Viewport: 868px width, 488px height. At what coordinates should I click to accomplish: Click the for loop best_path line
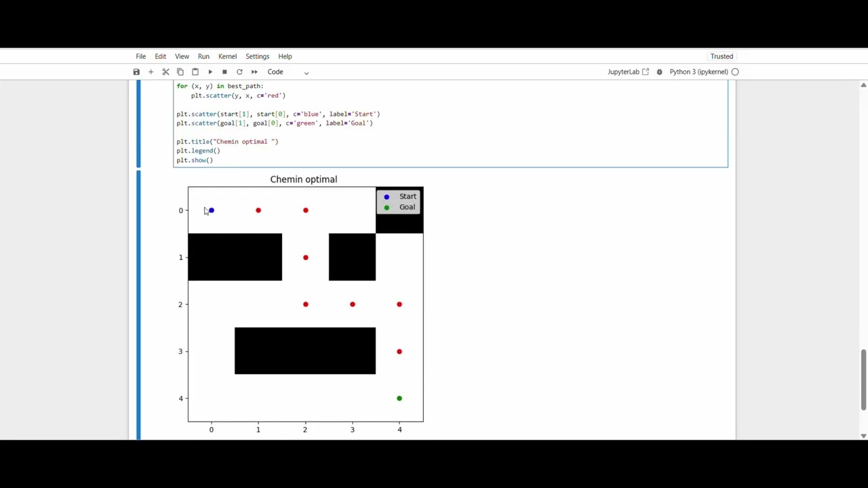click(x=220, y=86)
